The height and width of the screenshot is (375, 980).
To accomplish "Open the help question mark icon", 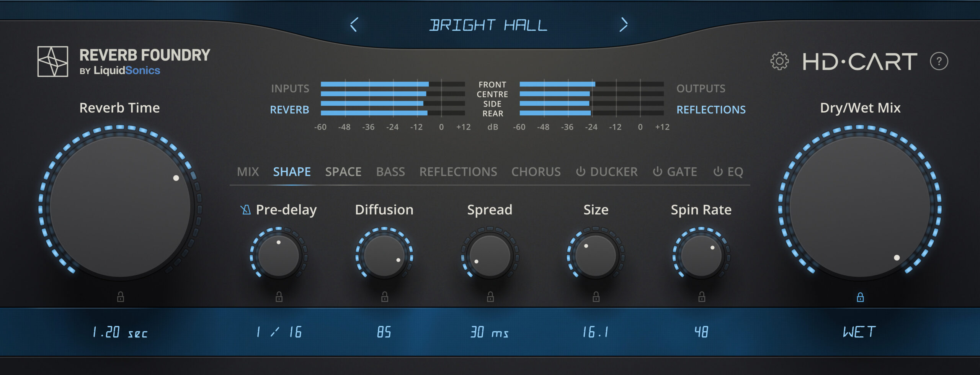I will coord(939,61).
